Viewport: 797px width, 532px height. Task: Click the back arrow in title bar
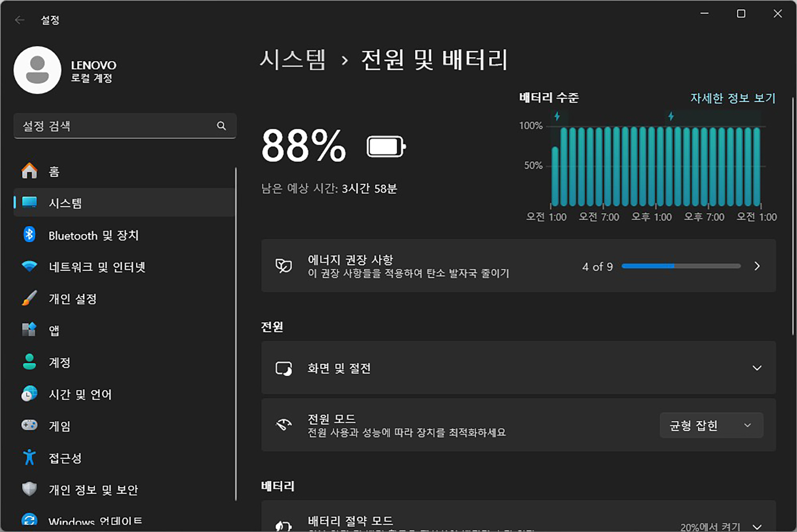[x=19, y=20]
